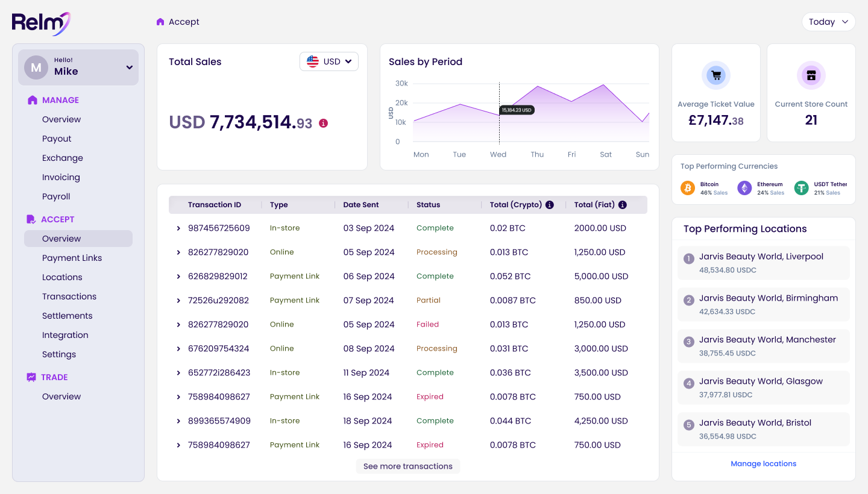Click the Failed status text
This screenshot has width=868, height=494.
click(428, 324)
